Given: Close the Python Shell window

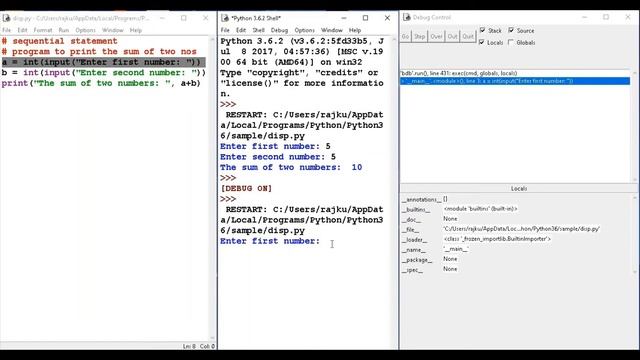Looking at the screenshot, I should [387, 18].
